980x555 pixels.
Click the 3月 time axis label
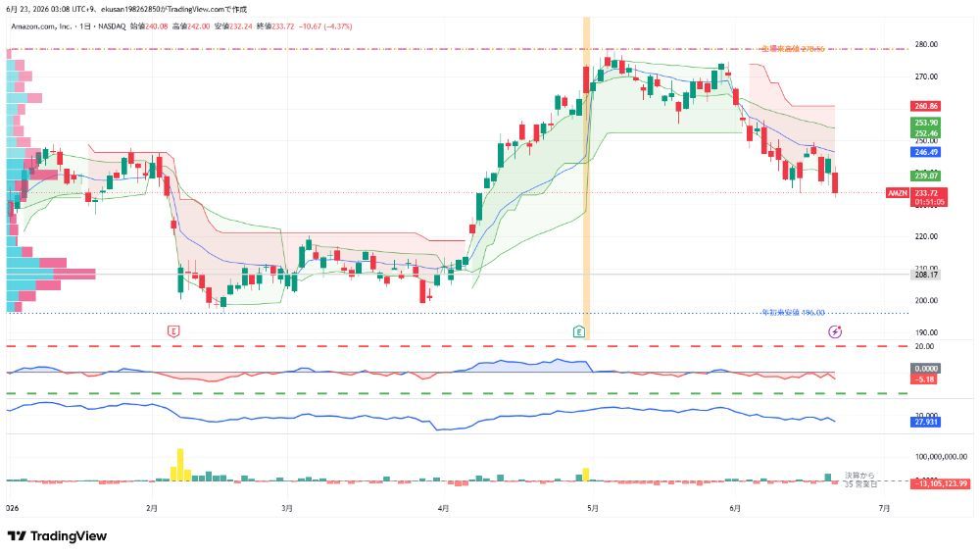coord(287,509)
